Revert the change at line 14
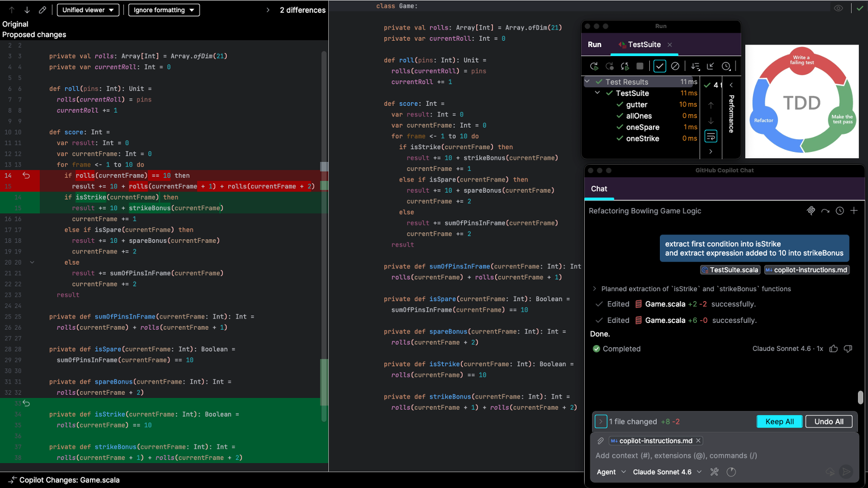 (26, 175)
